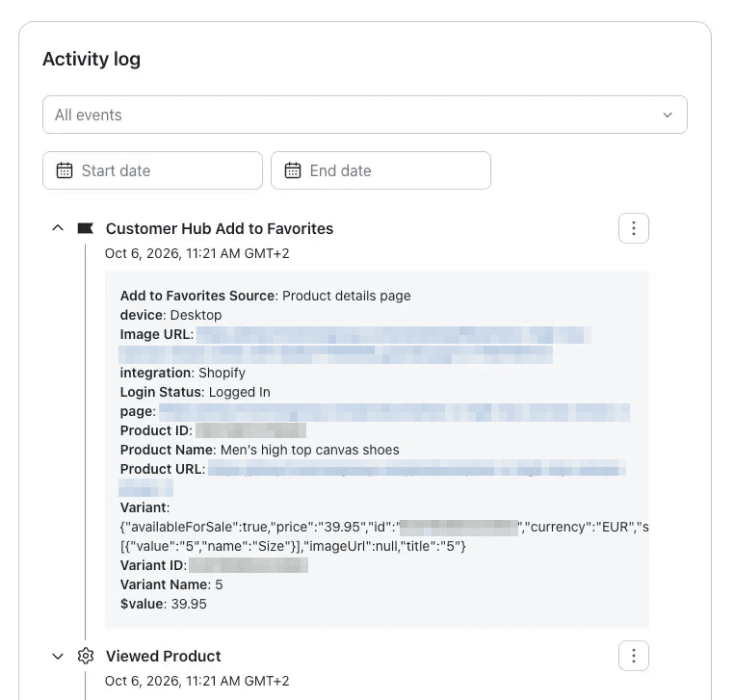Open options menu for Customer Hub Add to Favorites

(634, 228)
